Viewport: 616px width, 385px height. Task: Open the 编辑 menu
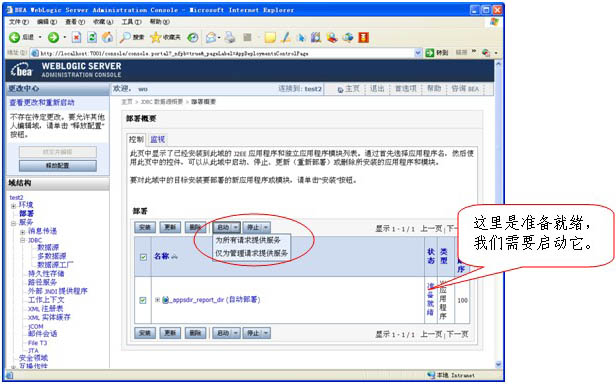[47, 22]
